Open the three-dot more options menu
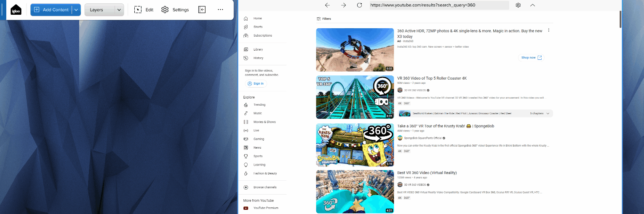 pos(220,10)
